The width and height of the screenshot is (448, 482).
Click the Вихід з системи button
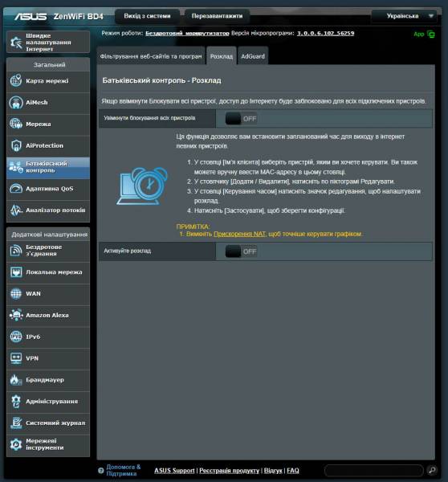tap(147, 16)
